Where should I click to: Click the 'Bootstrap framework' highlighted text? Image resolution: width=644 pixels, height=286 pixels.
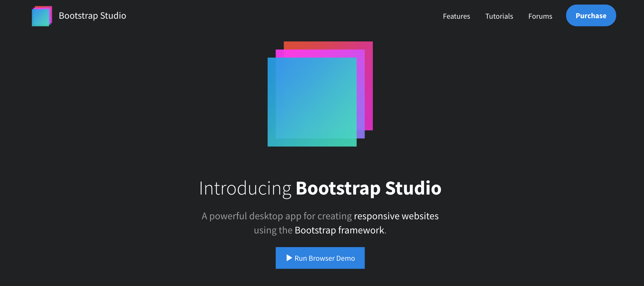click(x=339, y=230)
